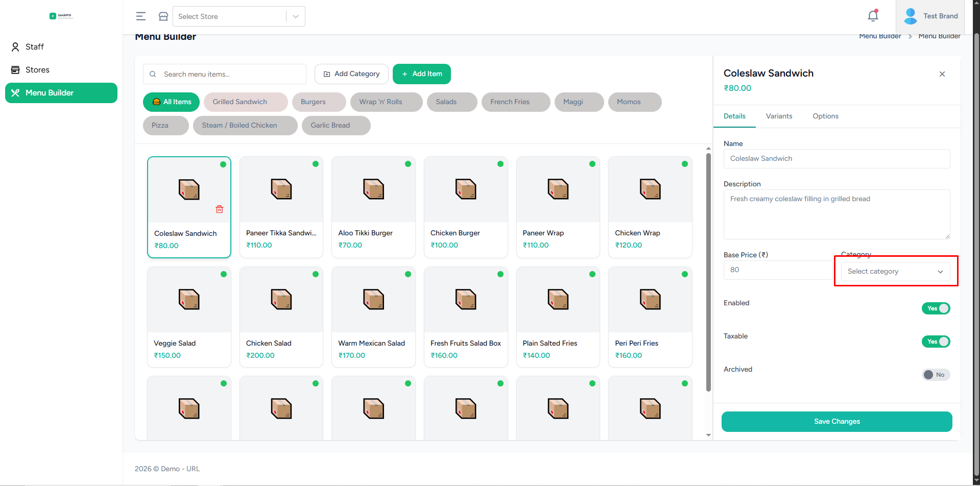The width and height of the screenshot is (980, 486).
Task: Click the Save Changes button
Action: tap(836, 422)
